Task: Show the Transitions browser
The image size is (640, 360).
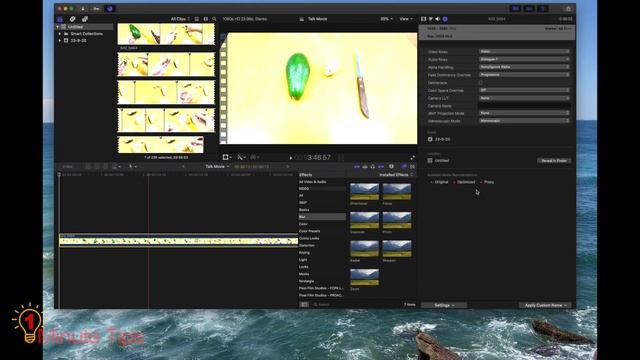Action: [x=412, y=167]
